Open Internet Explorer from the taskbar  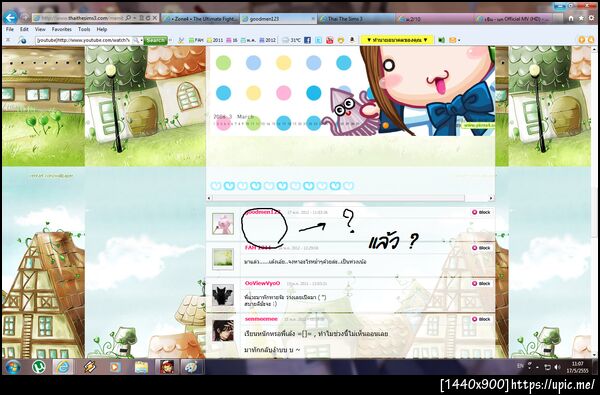63,367
